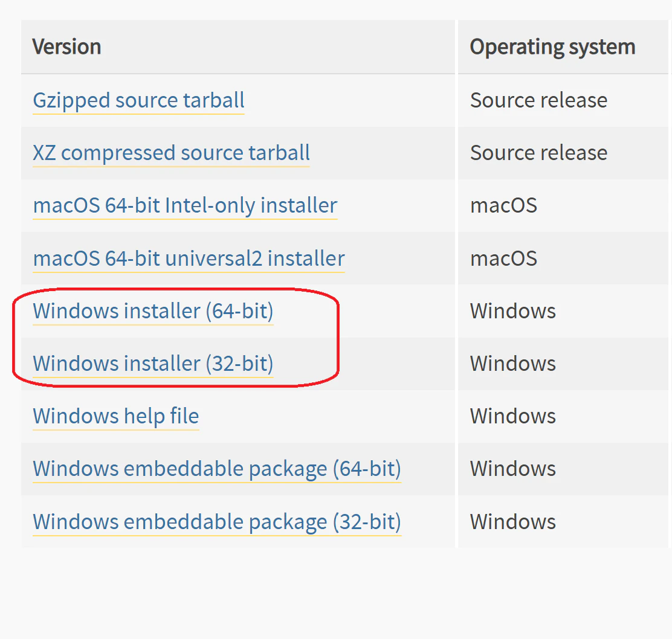Click macOS cell in universal2 installer row

(503, 258)
